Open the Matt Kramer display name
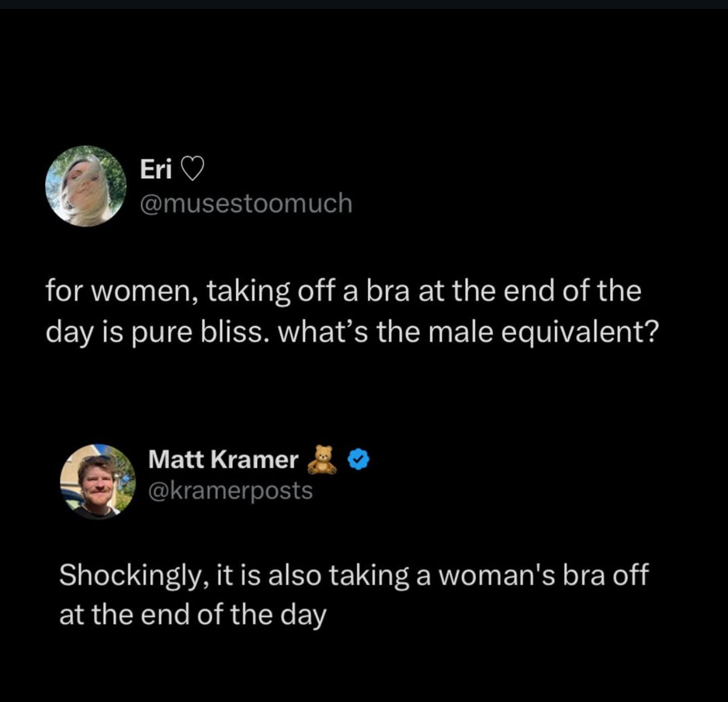The image size is (728, 702). (223, 459)
